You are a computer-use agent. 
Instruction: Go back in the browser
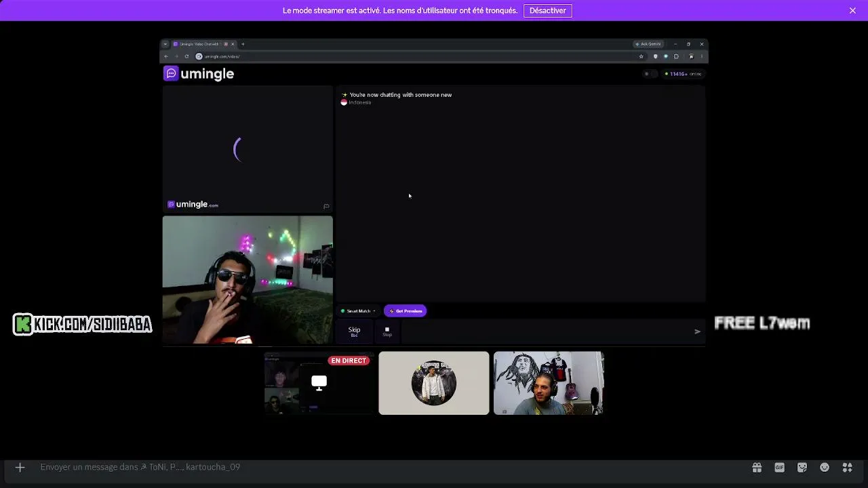[166, 56]
